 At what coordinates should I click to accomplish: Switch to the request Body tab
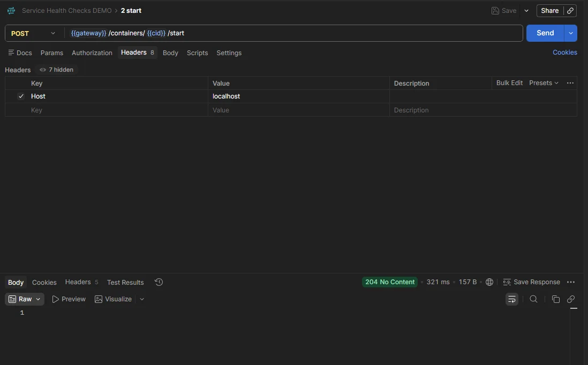point(170,53)
